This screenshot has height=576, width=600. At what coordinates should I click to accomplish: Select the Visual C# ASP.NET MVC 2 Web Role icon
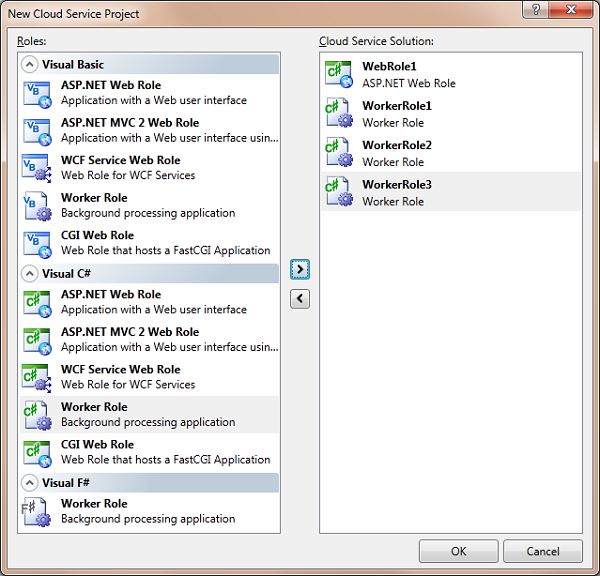[x=37, y=339]
